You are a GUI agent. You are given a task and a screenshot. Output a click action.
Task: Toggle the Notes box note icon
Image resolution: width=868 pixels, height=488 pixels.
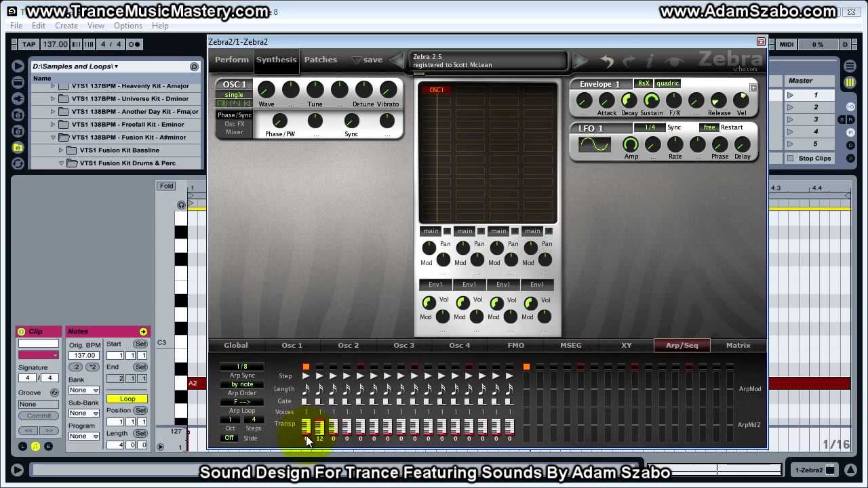(x=35, y=446)
